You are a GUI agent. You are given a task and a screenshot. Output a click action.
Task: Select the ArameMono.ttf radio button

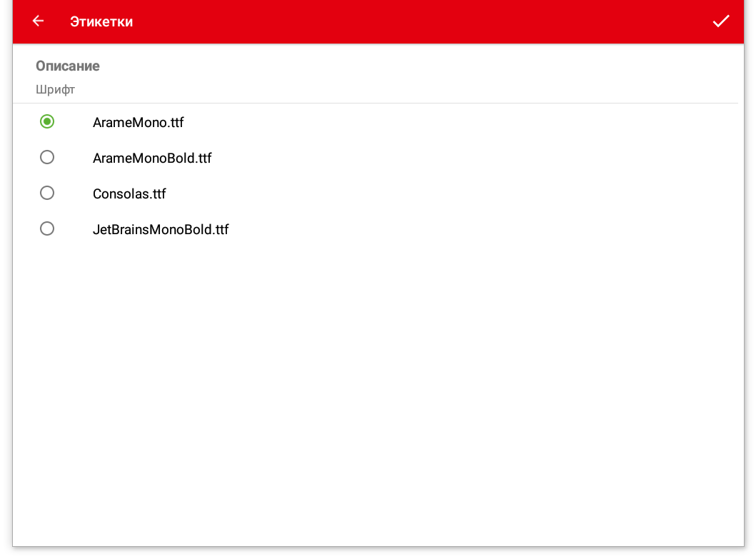[x=47, y=122]
